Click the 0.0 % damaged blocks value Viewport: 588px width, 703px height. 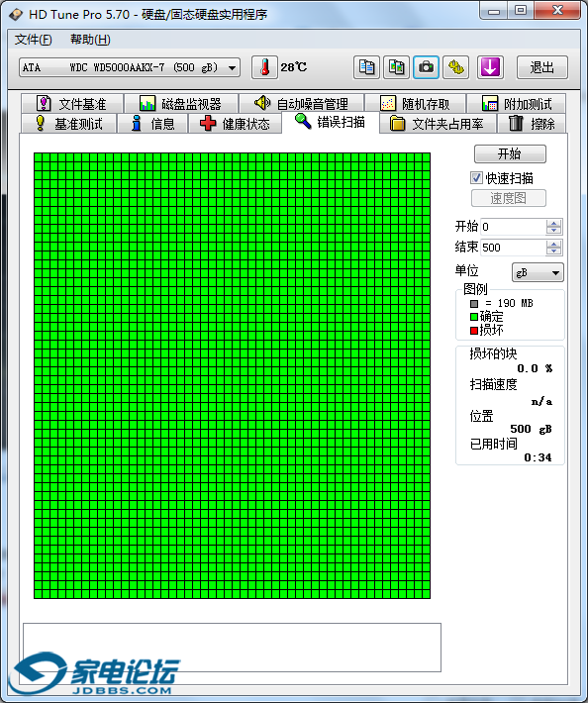coord(535,368)
